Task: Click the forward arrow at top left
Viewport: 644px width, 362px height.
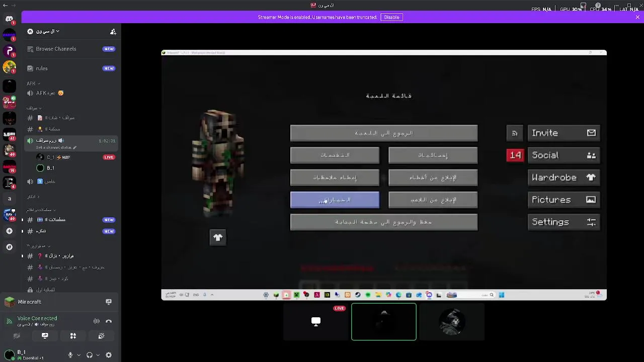Action: pos(14,5)
